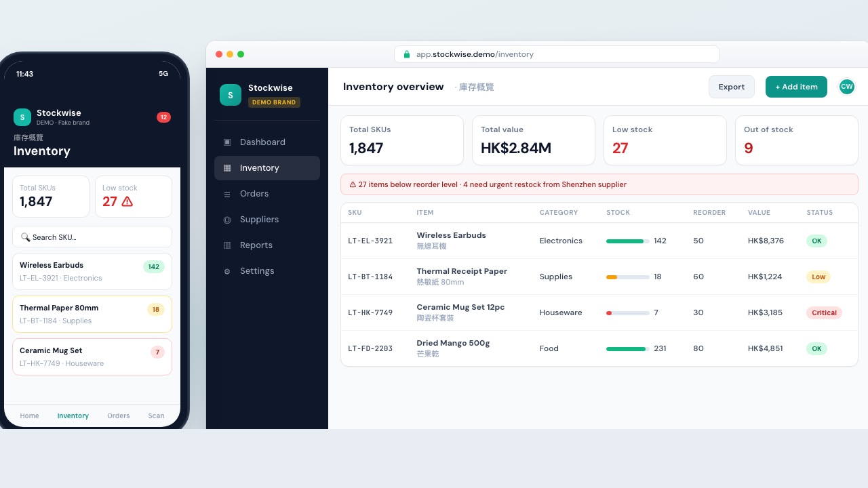Click the REORDER column header
The image size is (868, 488).
[x=709, y=212]
